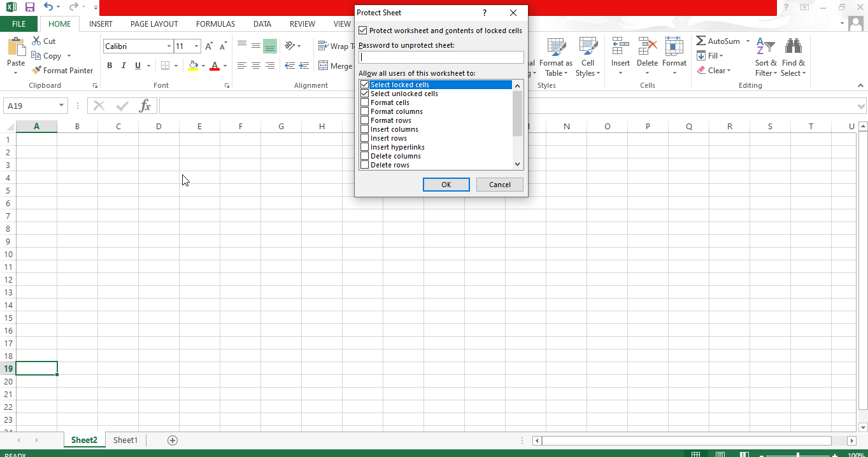Toggle Italic formatting
Image resolution: width=868 pixels, height=457 pixels.
[x=124, y=66]
